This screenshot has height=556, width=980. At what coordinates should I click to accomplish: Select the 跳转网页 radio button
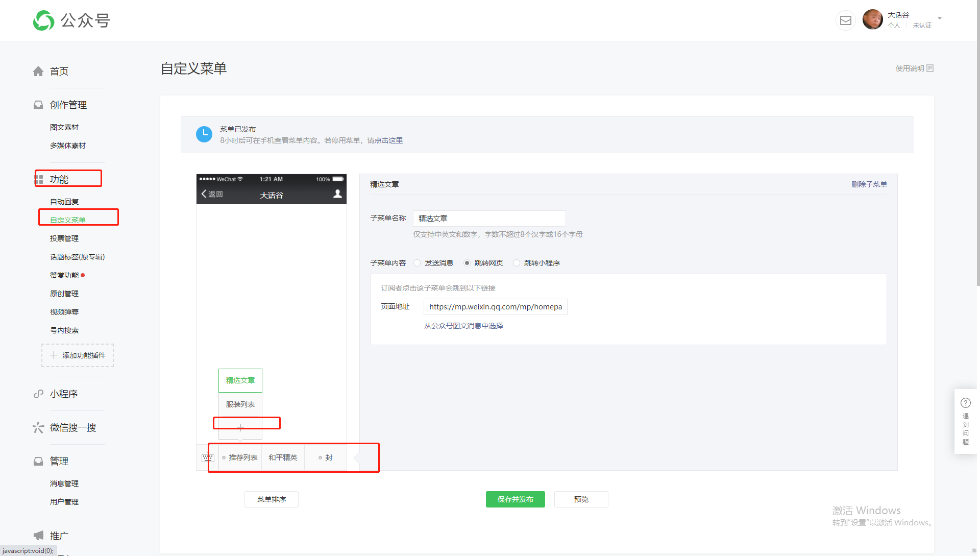467,263
